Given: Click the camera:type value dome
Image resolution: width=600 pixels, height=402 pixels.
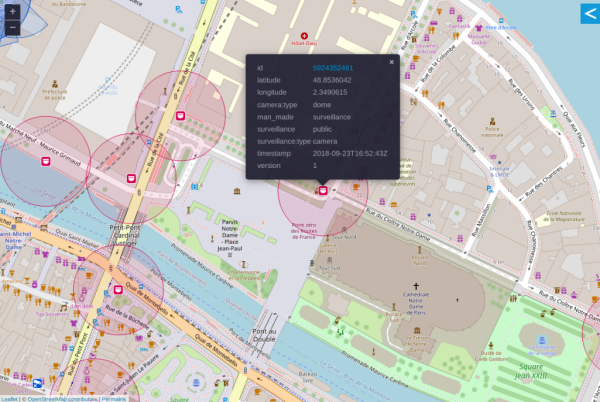Looking at the screenshot, I should tap(322, 105).
